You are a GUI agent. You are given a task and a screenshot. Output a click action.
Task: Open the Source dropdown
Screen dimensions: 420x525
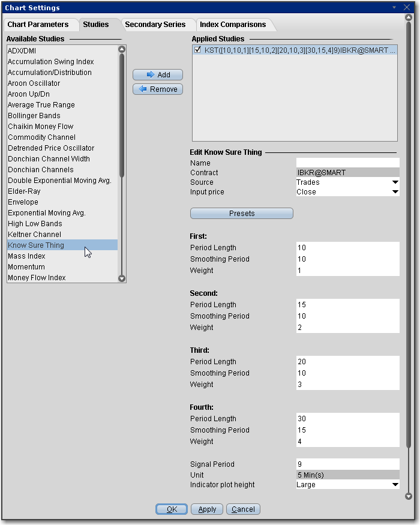coord(395,182)
